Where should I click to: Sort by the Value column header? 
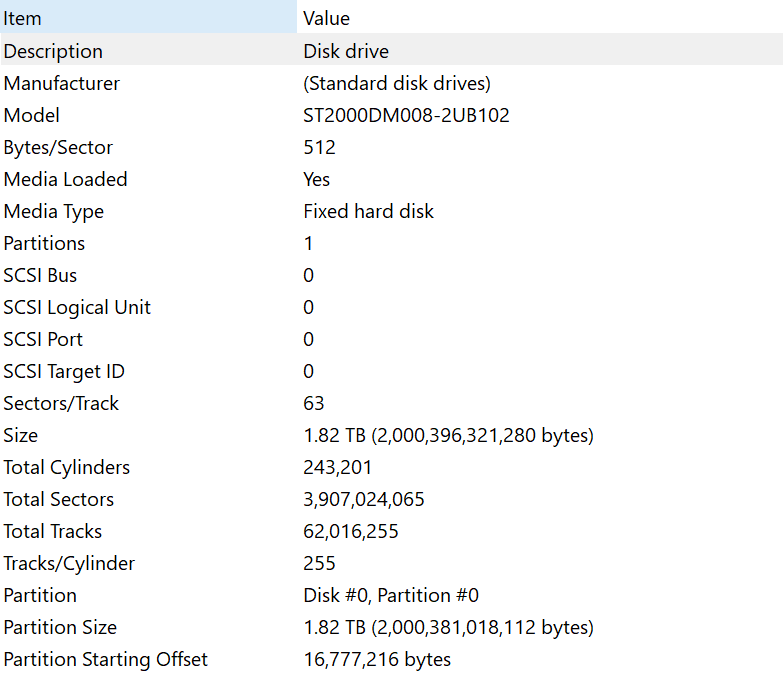coord(327,19)
